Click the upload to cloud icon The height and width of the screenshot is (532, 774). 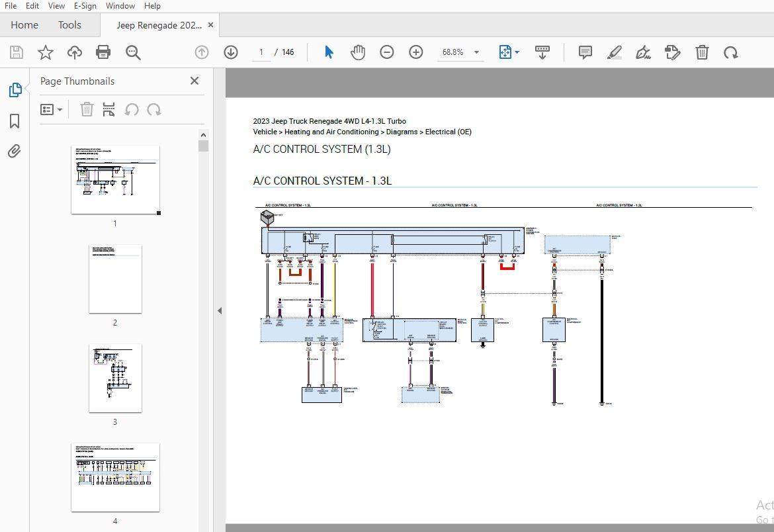click(75, 52)
